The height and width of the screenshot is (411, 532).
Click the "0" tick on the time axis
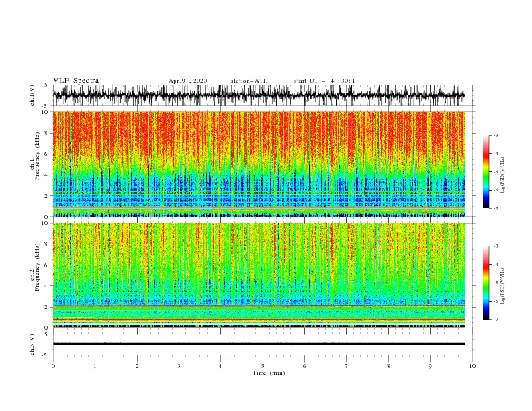[x=53, y=366]
